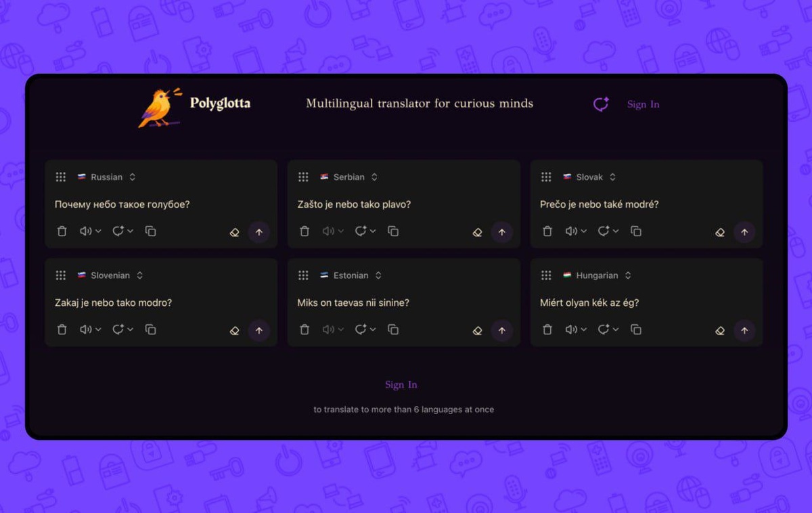Click the trash icon on Estonian card
812x513 pixels.
click(304, 330)
